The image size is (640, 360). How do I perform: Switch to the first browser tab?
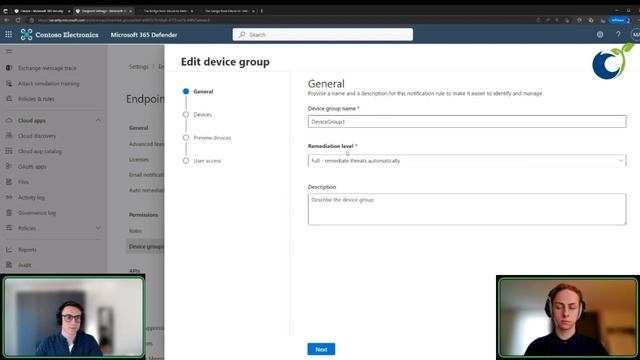(x=42, y=11)
